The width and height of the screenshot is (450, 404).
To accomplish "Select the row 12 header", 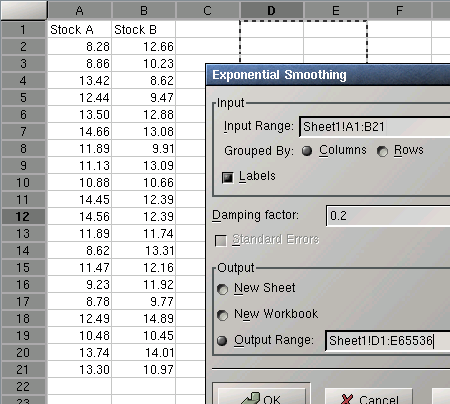I will click(23, 217).
